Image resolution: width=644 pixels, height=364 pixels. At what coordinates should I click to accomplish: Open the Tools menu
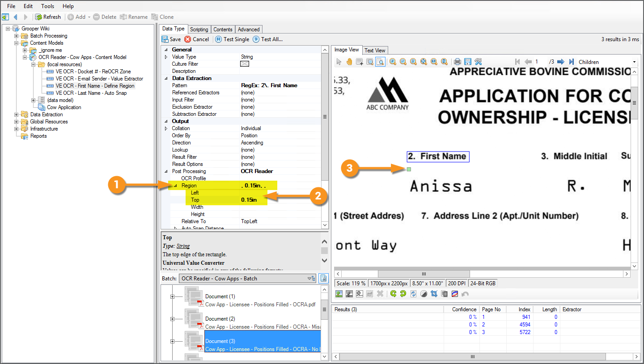pyautogui.click(x=47, y=6)
